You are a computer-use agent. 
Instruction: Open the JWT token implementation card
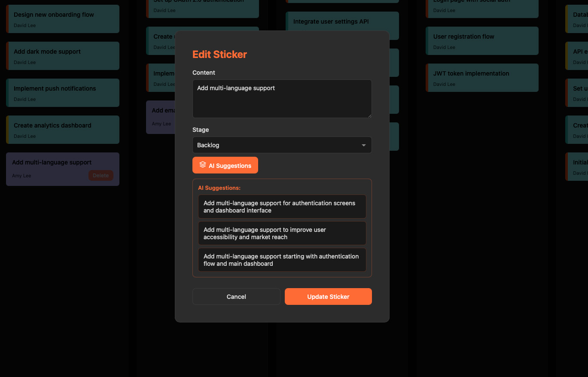click(x=481, y=77)
